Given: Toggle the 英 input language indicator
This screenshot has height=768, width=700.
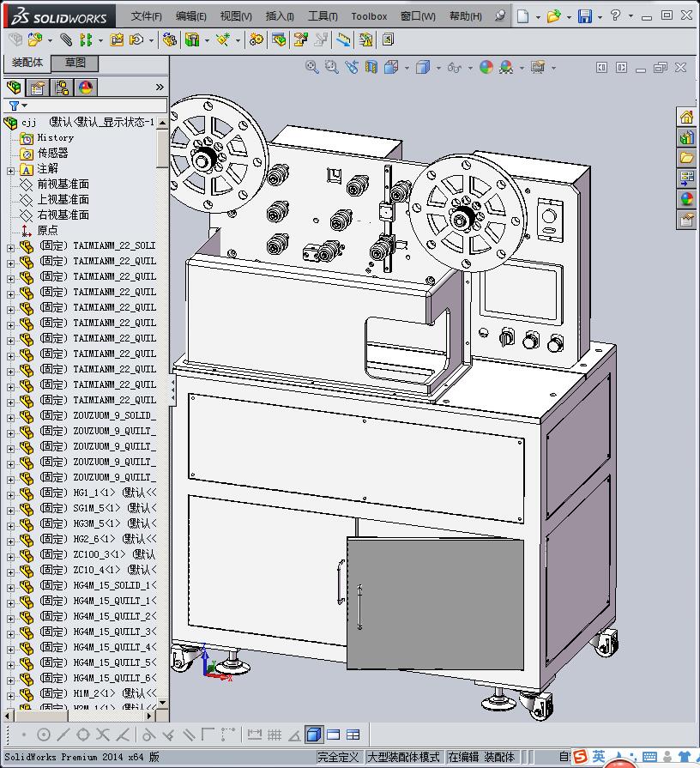Looking at the screenshot, I should coord(598,757).
